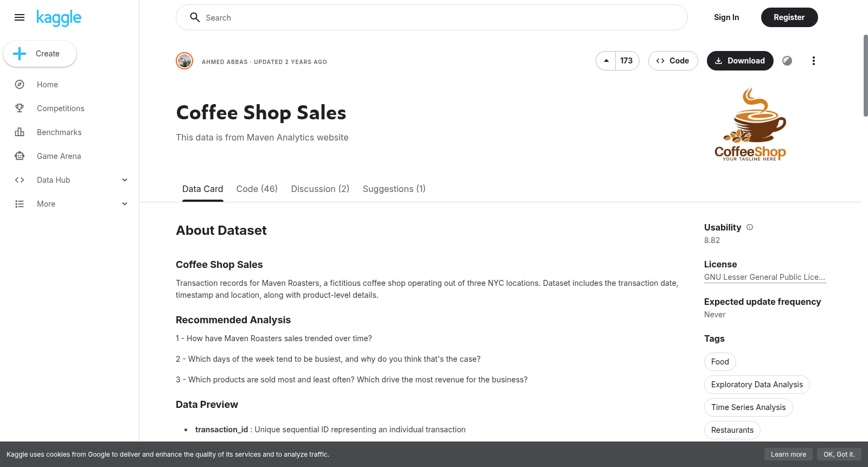Click 'Never' under Expected update frequency
Screen dimensions: 868x467
point(714,315)
